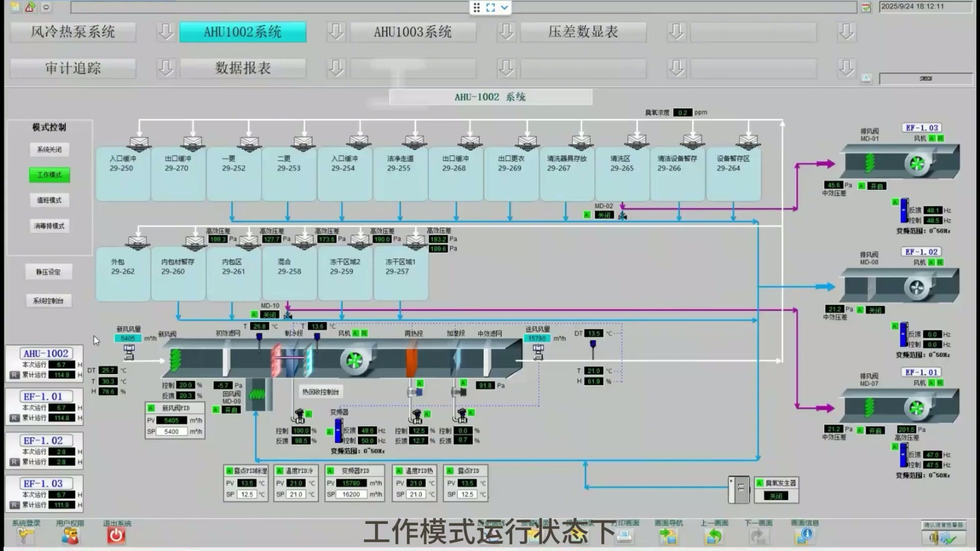980x551 pixels.
Task: Open the 压差数显表 tab
Action: pos(583,32)
